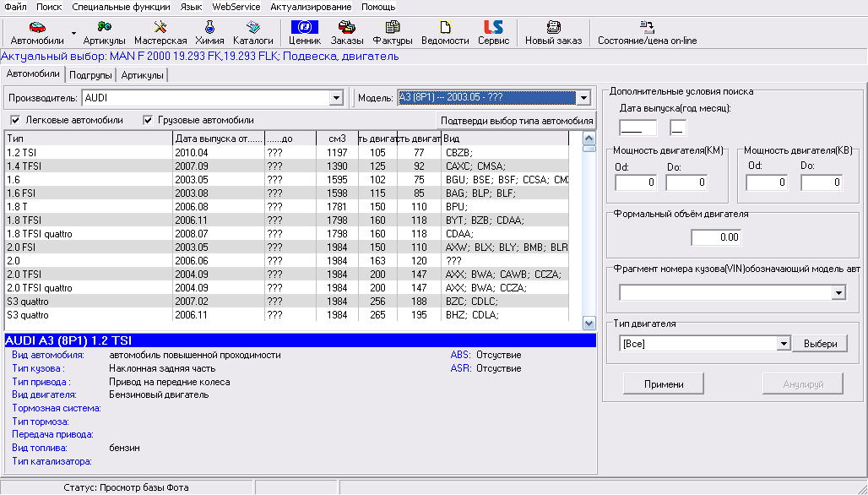Sort by the Вид column header
The width and height of the screenshot is (868, 495).
coord(505,139)
